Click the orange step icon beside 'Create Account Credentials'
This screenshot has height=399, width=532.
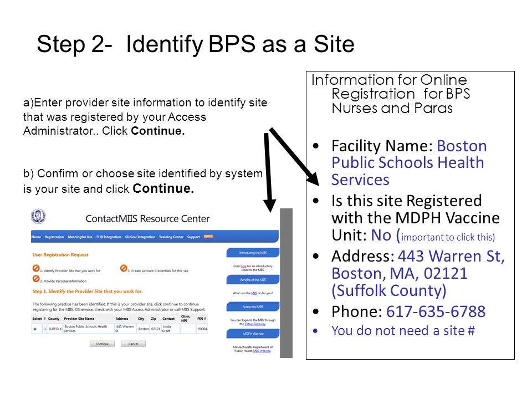point(124,268)
